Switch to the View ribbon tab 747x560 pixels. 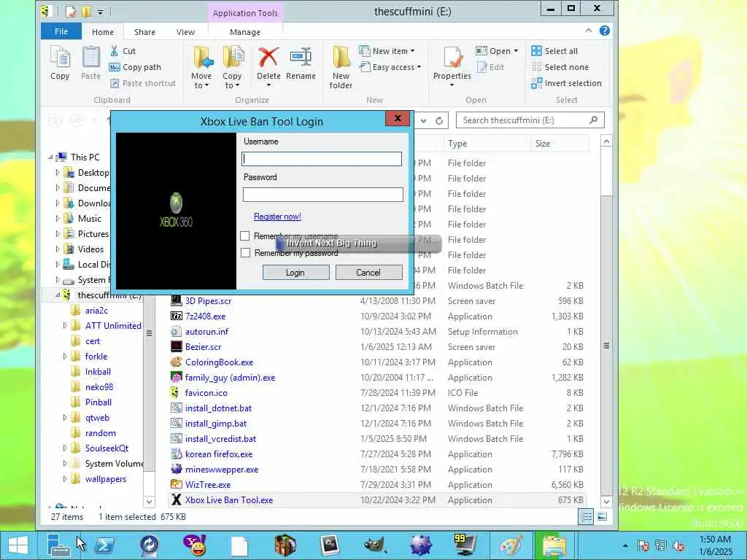[x=185, y=32]
